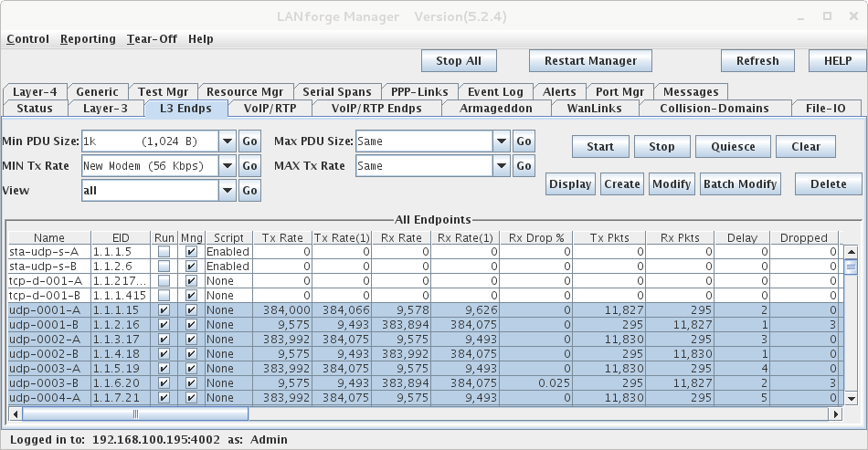
Task: Click the horizontal scrollbar right arrow
Action: [x=836, y=414]
